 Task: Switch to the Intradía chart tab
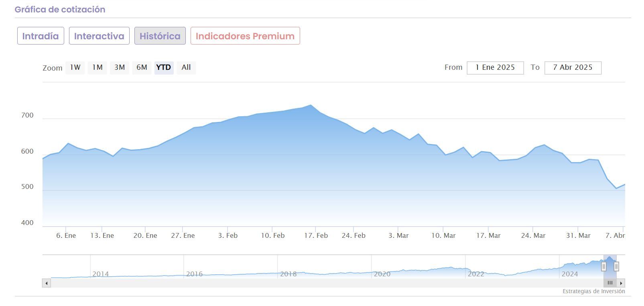pos(41,36)
